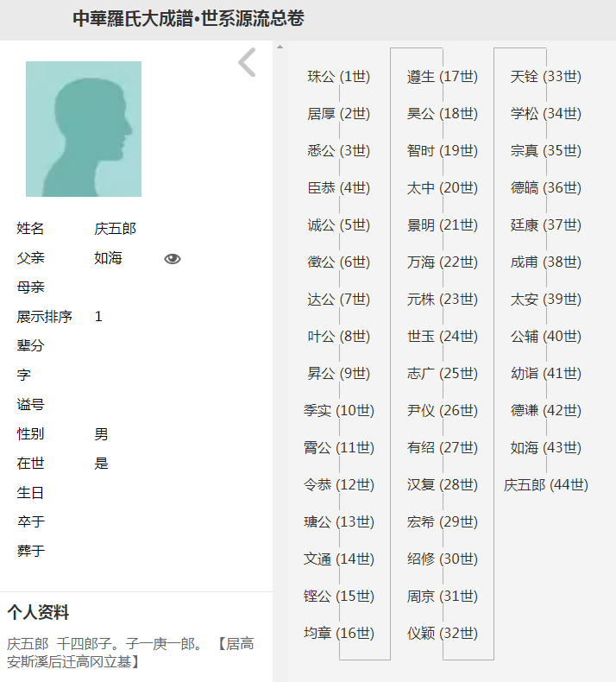Open 太安 (39世) entry
The image size is (616, 682).
(x=545, y=300)
